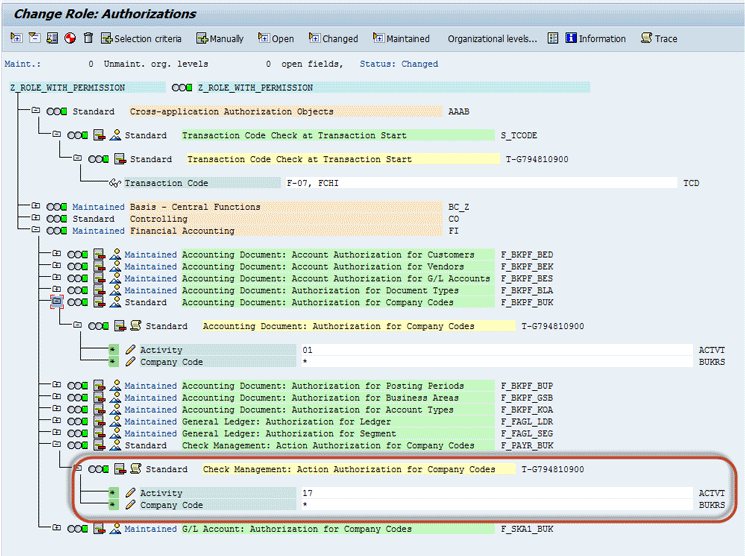This screenshot has height=556, width=745.
Task: Click the icon legend button before Information
Action: (x=553, y=39)
